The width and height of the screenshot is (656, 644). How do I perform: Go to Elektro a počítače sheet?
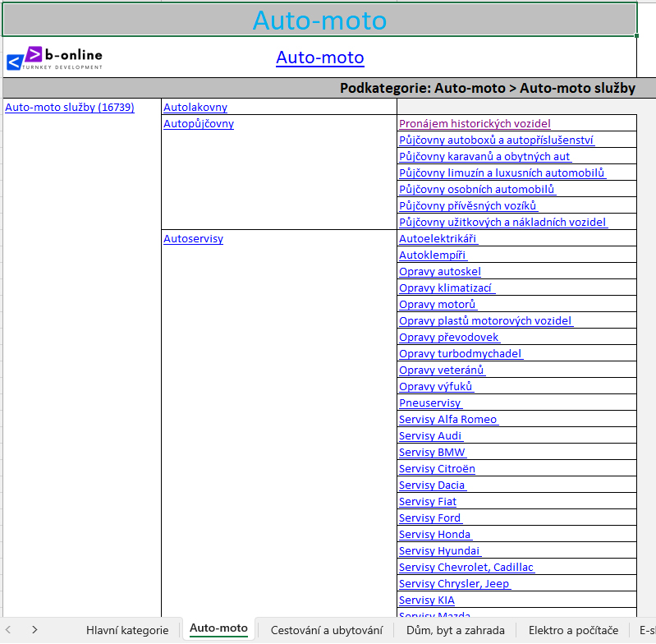click(573, 630)
